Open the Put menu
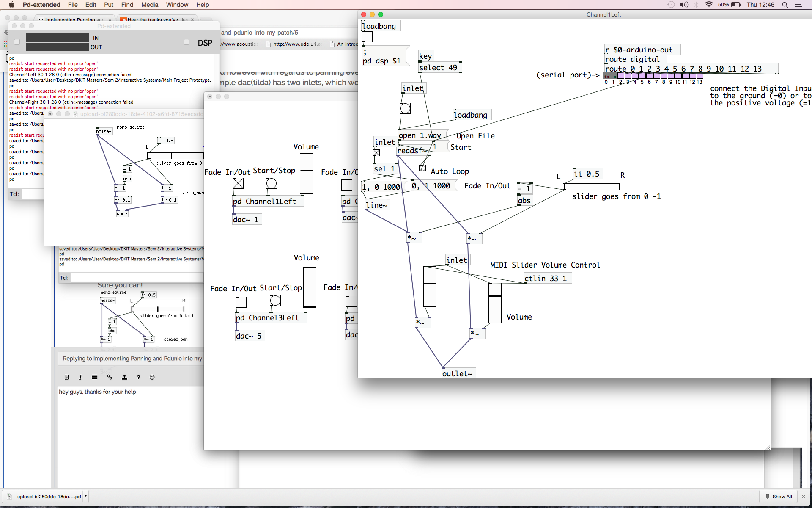 [109, 5]
